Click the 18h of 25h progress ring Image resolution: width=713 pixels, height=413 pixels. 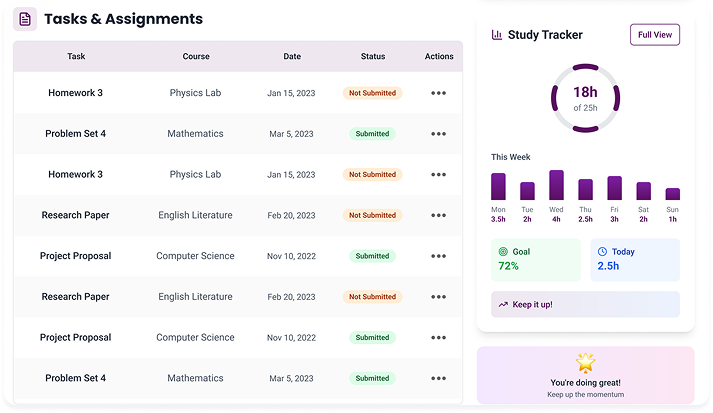pos(585,98)
